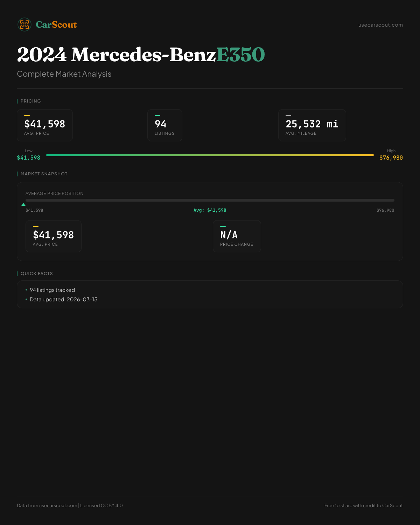Click the green triangle average position marker
The image size is (420, 525).
(23, 204)
